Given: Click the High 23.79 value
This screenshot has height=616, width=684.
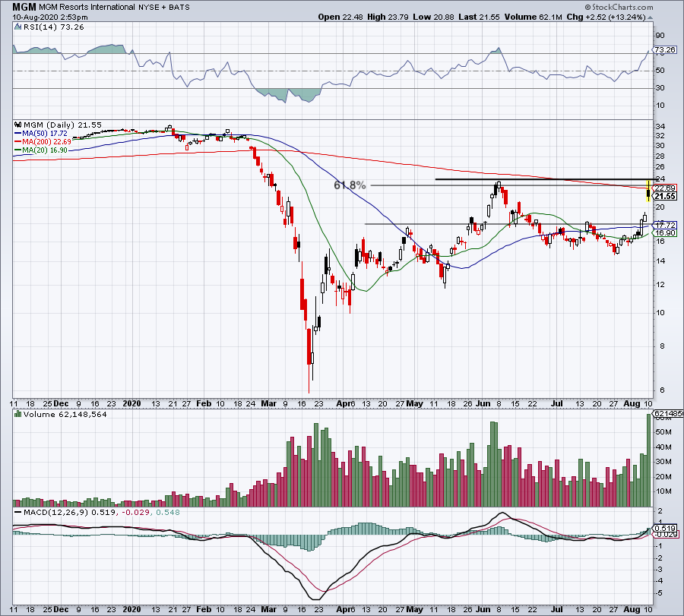Looking at the screenshot, I should 388,17.
